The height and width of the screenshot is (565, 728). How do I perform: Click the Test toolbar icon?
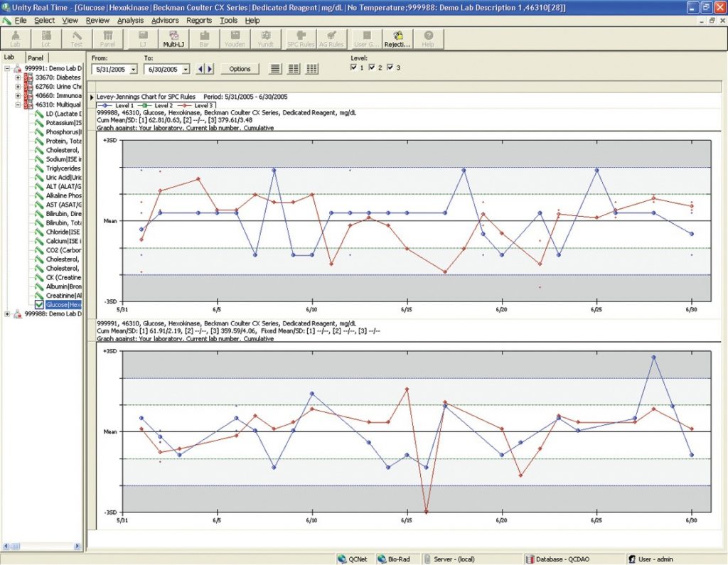click(x=77, y=38)
